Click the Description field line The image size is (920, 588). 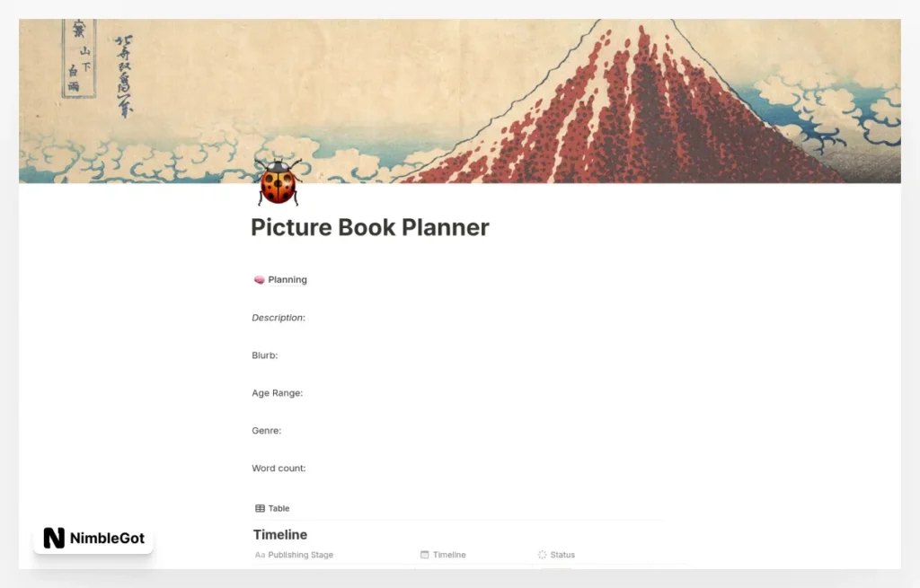coord(279,318)
